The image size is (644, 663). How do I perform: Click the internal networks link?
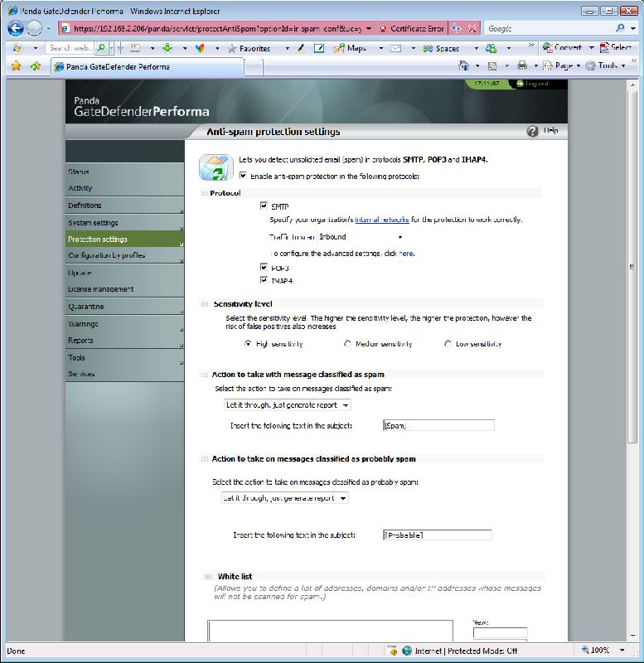[382, 220]
